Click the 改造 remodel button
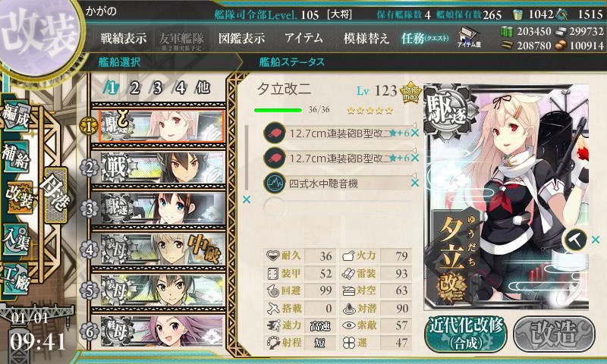This screenshot has height=364, width=607. point(554,334)
